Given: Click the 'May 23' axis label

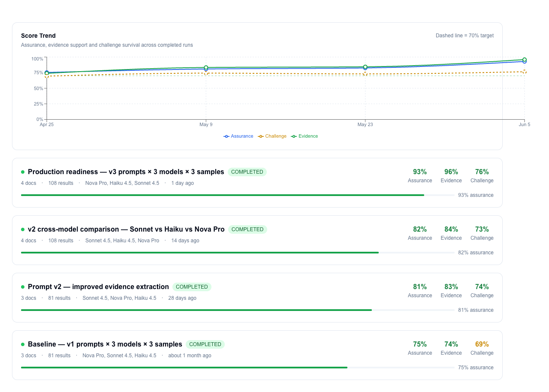Looking at the screenshot, I should (x=365, y=125).
